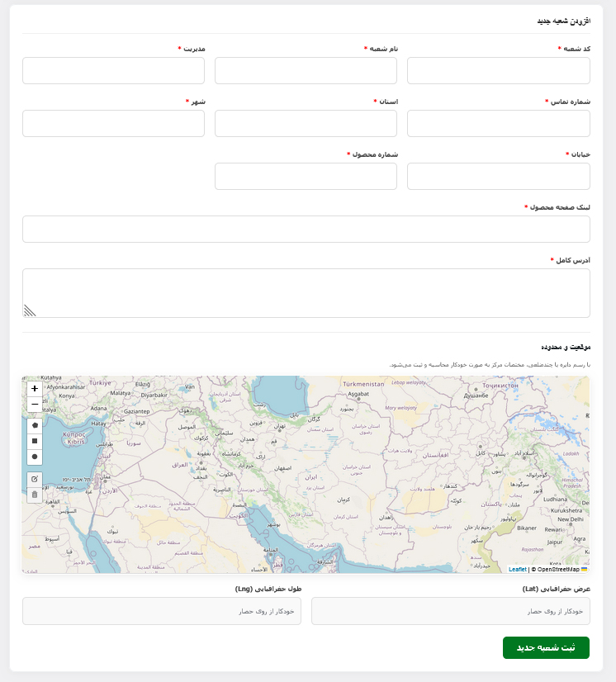Click the استان input field
The width and height of the screenshot is (616, 682).
[306, 123]
